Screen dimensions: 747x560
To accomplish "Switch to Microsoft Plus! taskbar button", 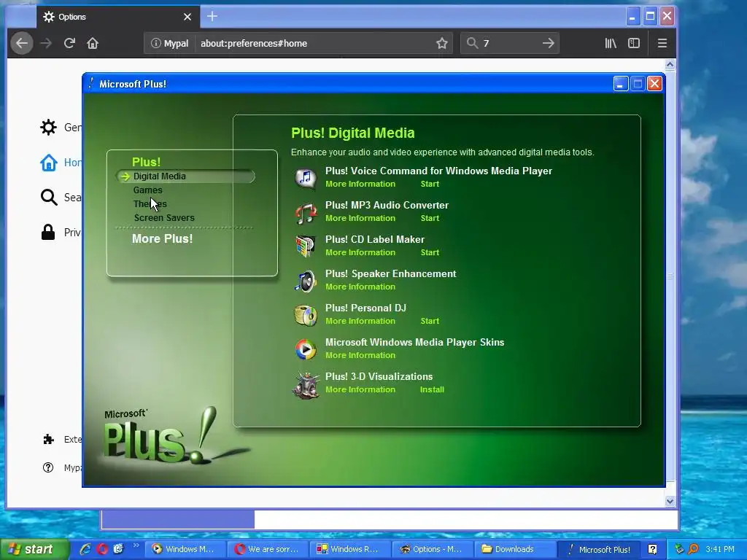I will pos(600,549).
